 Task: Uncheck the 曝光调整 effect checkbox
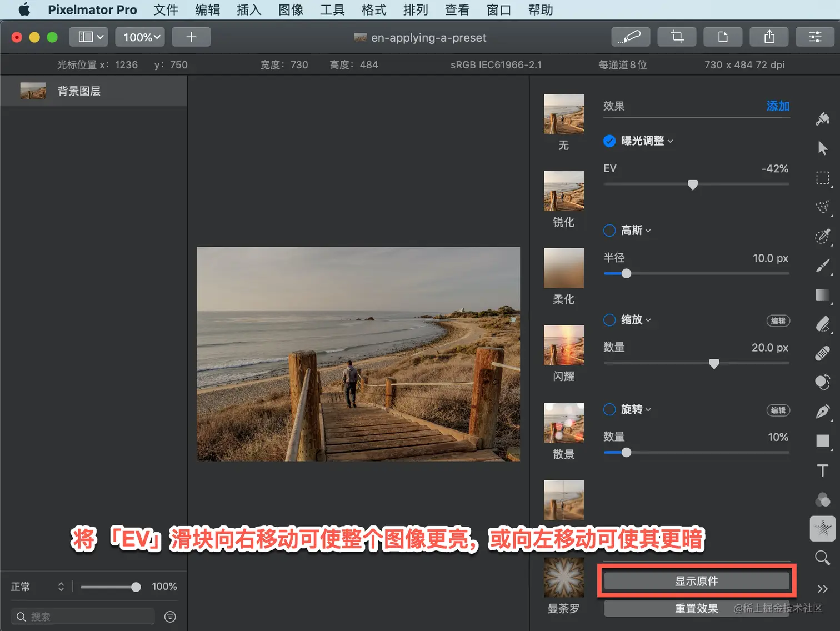tap(609, 141)
